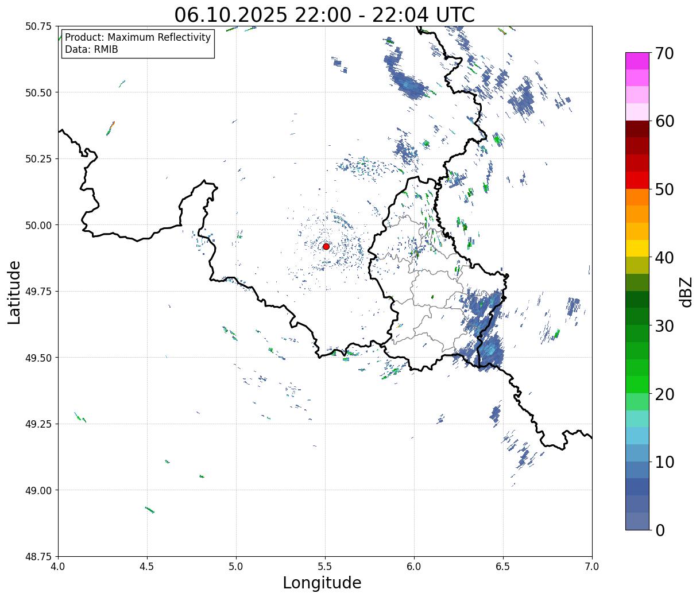Click the 'Latitude' axis label
700x597 pixels.
(14, 292)
